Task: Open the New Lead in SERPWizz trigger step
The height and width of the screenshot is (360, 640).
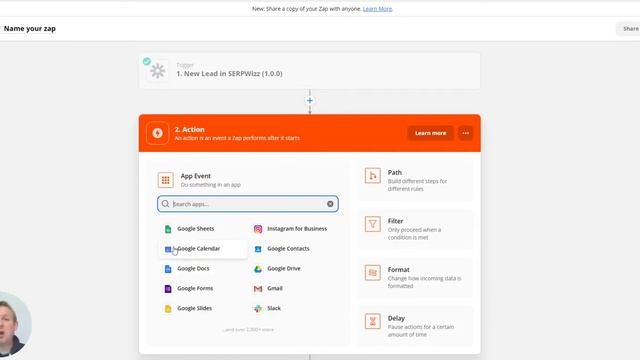Action: [310, 71]
